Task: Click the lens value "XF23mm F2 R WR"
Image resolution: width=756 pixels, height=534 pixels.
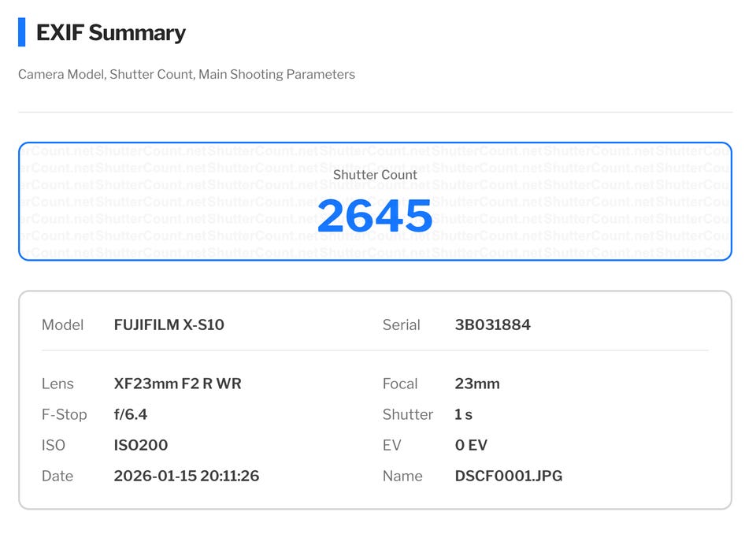Action: click(177, 384)
